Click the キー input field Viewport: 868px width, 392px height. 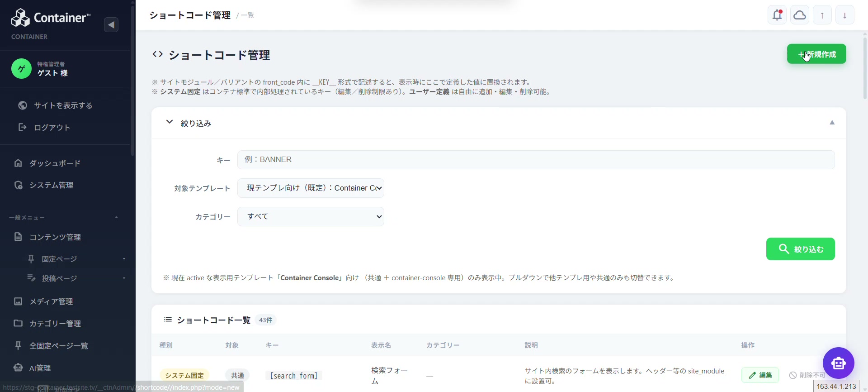coord(536,160)
